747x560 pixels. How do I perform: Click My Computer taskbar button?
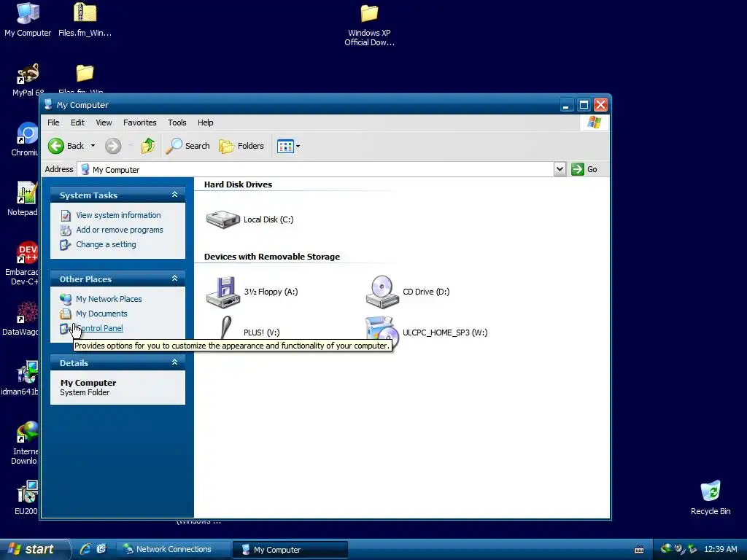coord(290,550)
